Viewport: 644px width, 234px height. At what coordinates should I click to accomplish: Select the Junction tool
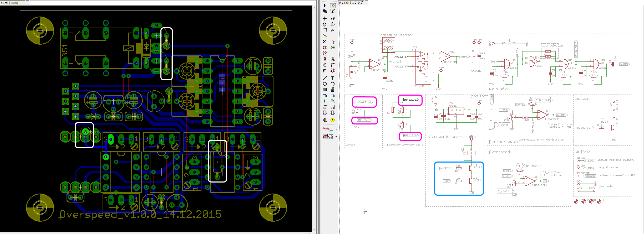pyautogui.click(x=325, y=101)
